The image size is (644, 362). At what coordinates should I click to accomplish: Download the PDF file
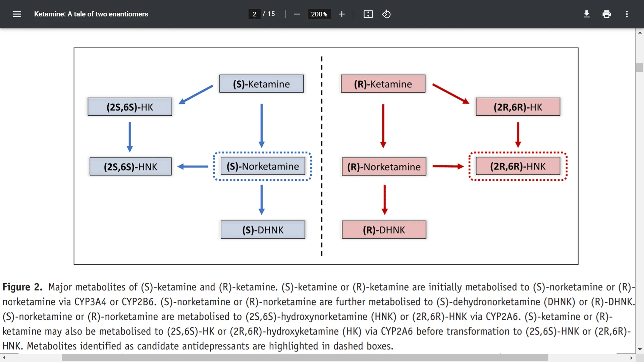click(x=587, y=14)
